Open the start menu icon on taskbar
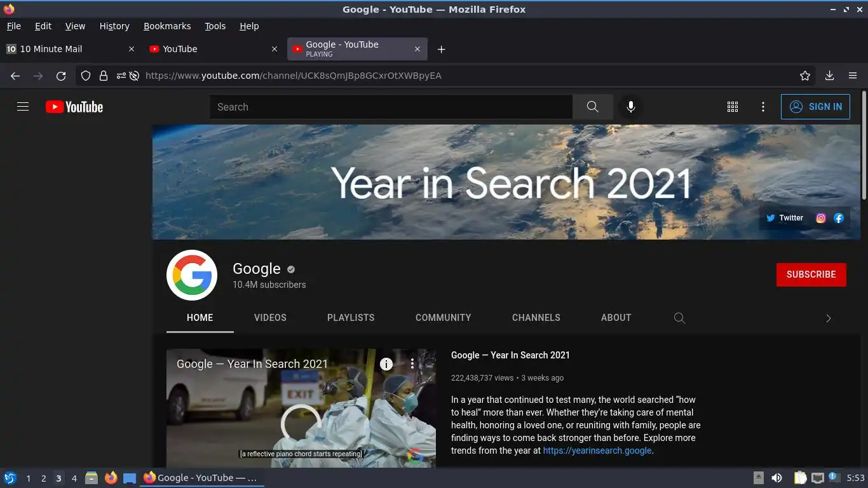Screen dimensions: 868x488 coord(10,478)
